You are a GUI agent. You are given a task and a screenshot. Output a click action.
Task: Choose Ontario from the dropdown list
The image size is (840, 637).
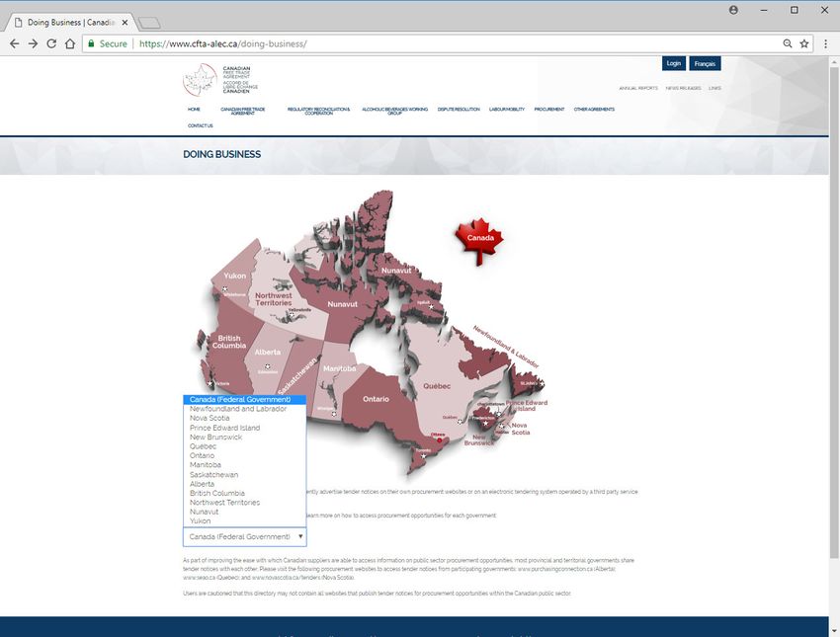pyautogui.click(x=245, y=455)
